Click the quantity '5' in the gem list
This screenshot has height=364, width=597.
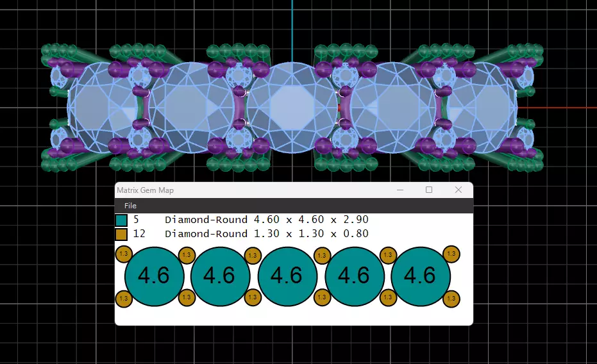click(x=136, y=219)
